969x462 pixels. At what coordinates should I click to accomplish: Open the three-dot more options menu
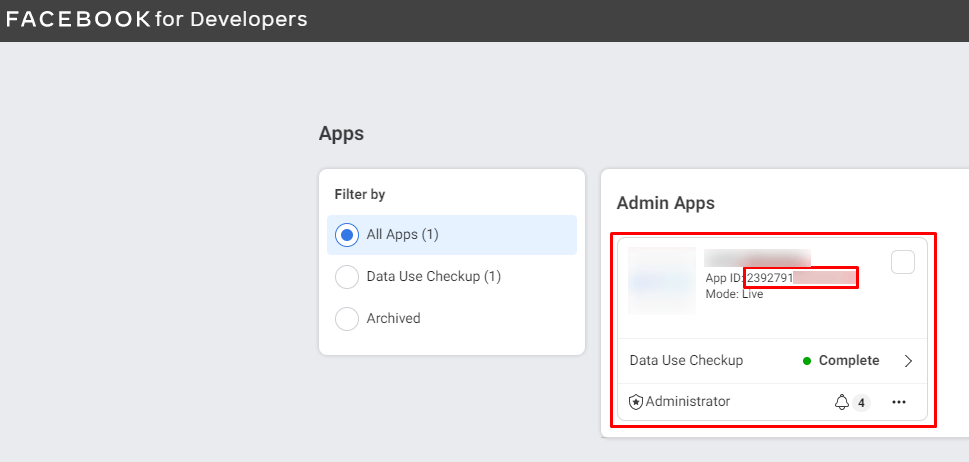tap(899, 403)
